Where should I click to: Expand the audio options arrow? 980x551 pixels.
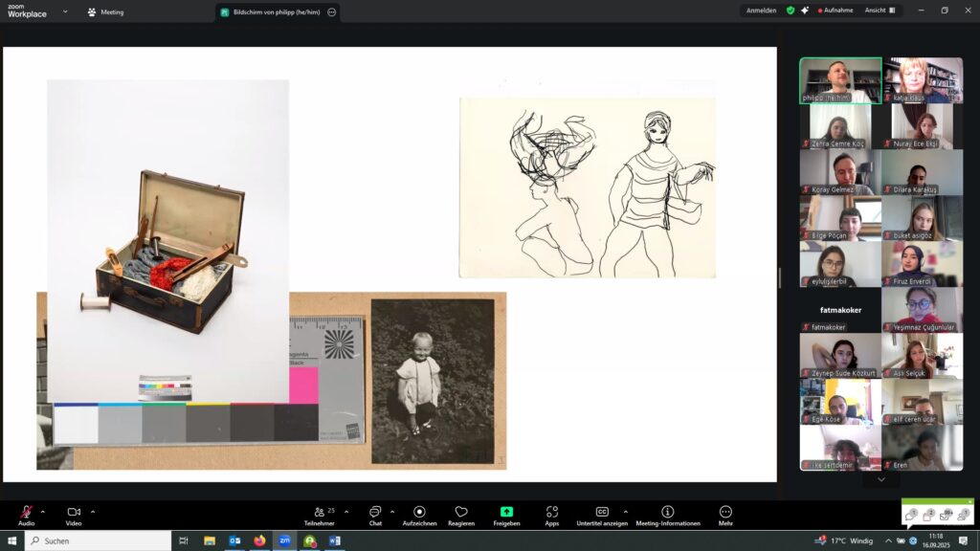tap(43, 512)
